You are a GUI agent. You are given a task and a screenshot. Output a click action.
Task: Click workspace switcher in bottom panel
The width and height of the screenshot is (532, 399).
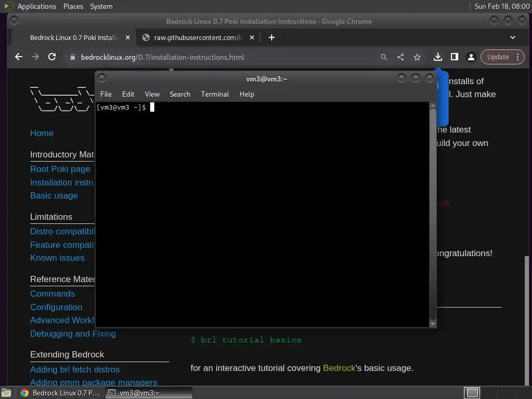[472, 393]
